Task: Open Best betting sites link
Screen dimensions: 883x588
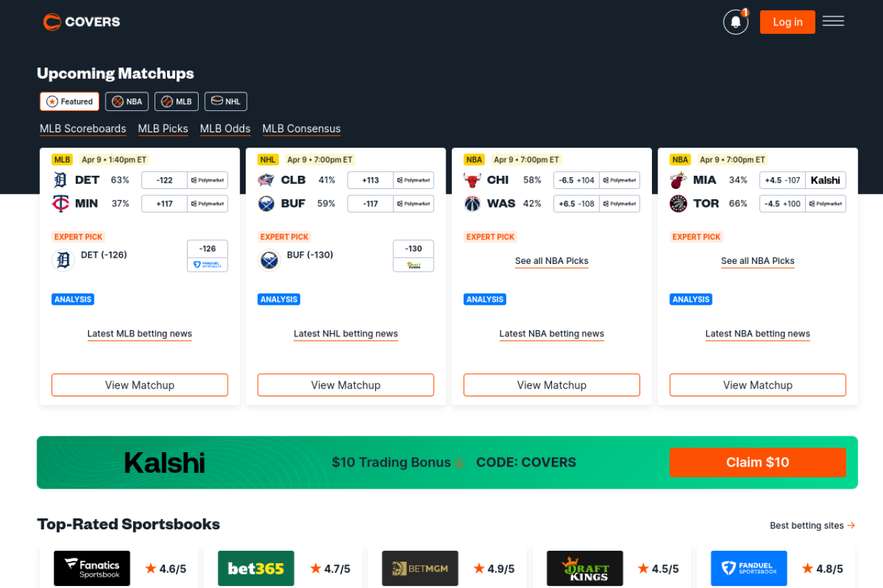Action: [x=813, y=525]
